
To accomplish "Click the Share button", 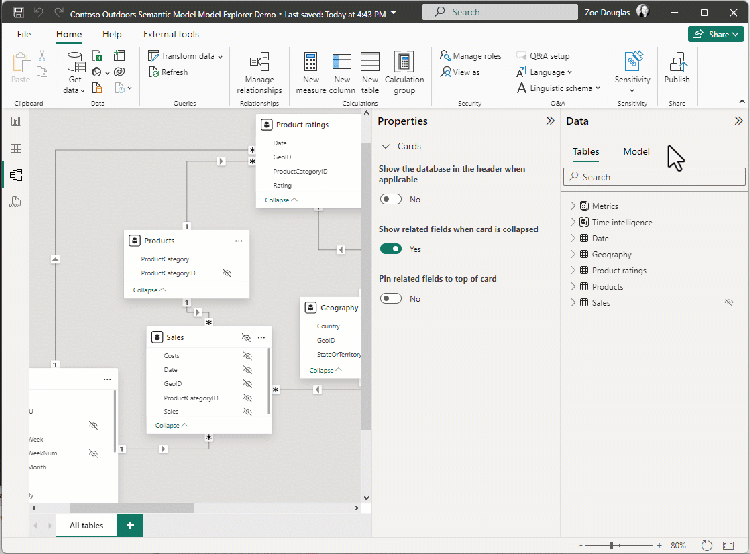I will [715, 34].
